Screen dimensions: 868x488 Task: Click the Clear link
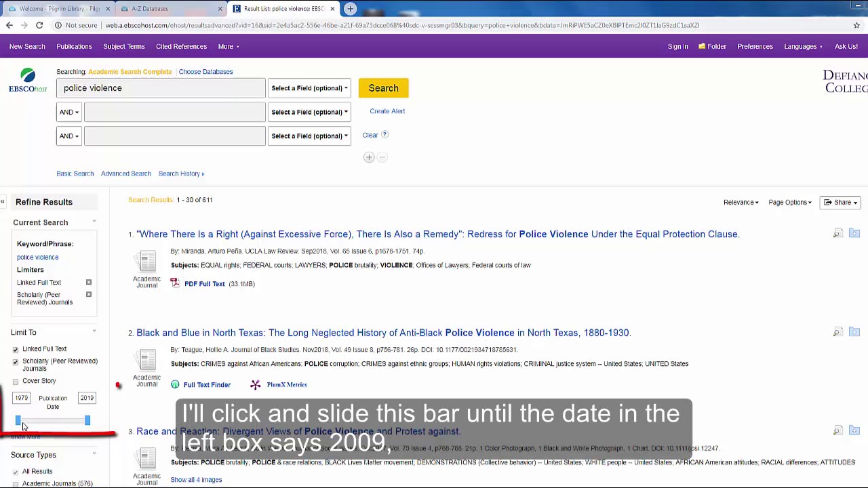(370, 135)
